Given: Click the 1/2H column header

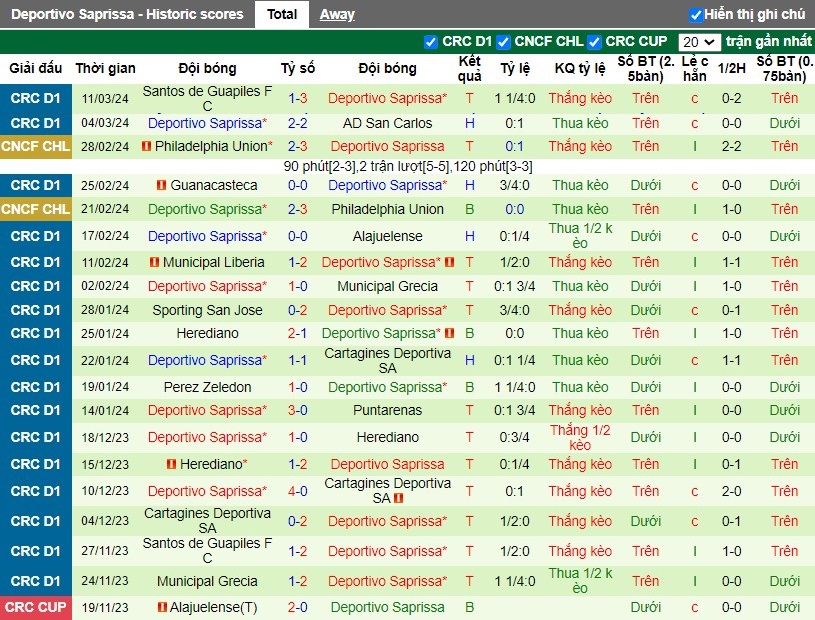Looking at the screenshot, I should coord(731,68).
